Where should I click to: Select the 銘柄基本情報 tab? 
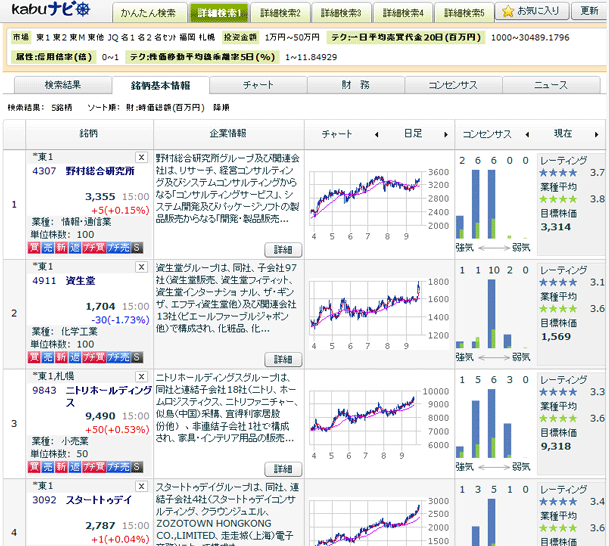tap(161, 85)
